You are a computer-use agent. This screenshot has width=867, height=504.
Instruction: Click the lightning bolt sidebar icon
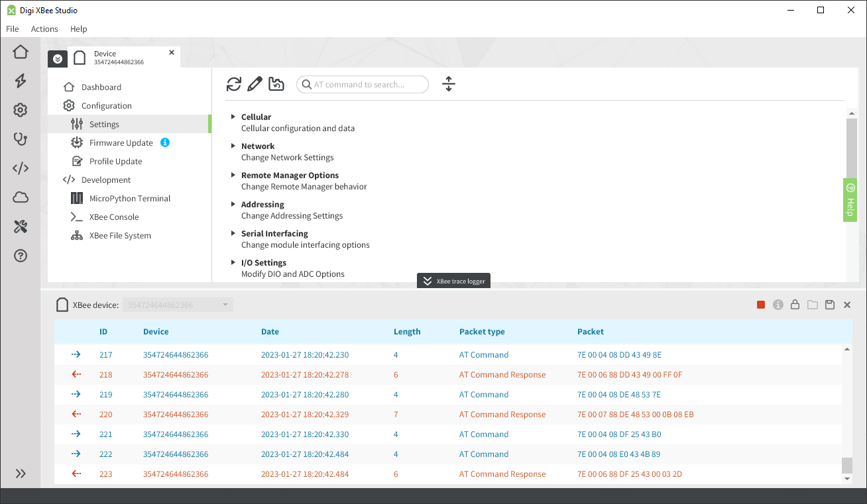21,81
